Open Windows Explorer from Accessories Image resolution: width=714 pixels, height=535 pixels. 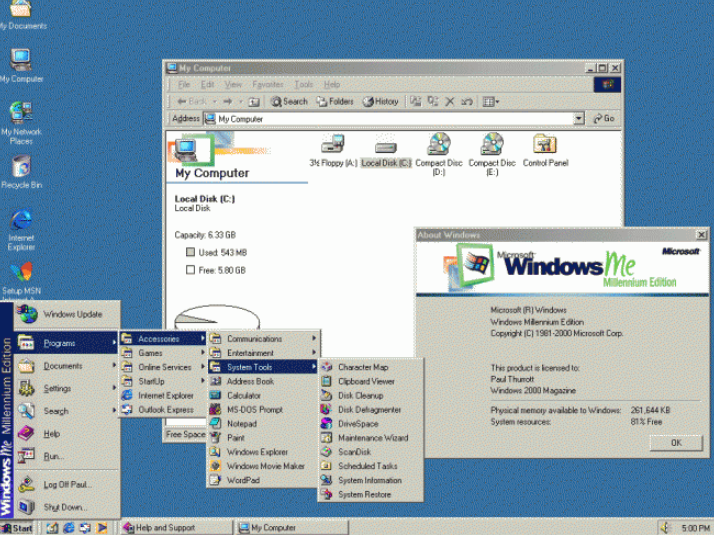tap(263, 452)
